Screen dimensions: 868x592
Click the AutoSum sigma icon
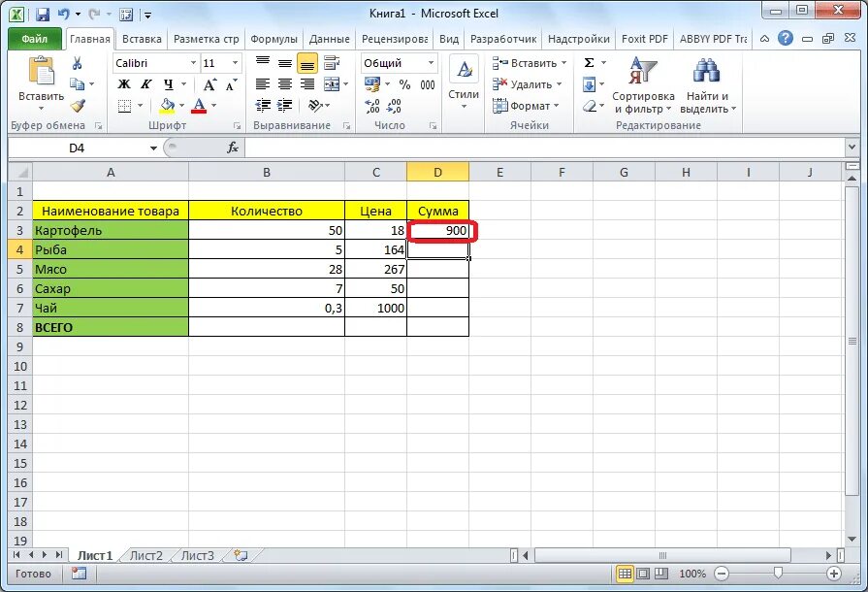589,62
